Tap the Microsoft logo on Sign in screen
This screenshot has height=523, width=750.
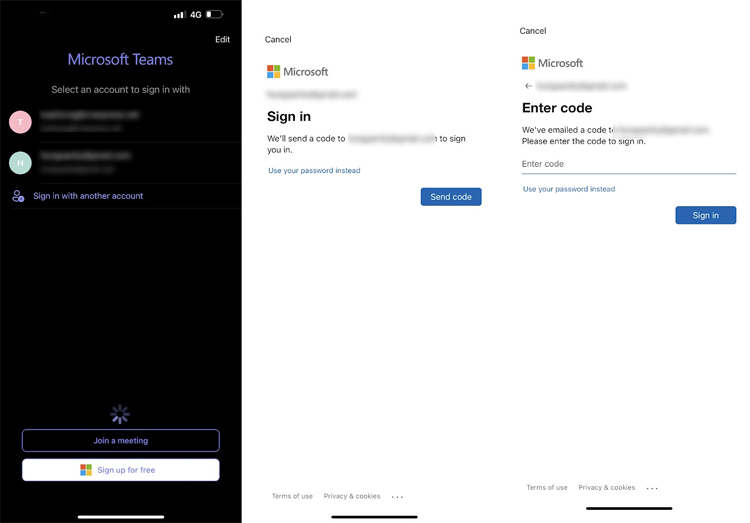click(x=297, y=72)
